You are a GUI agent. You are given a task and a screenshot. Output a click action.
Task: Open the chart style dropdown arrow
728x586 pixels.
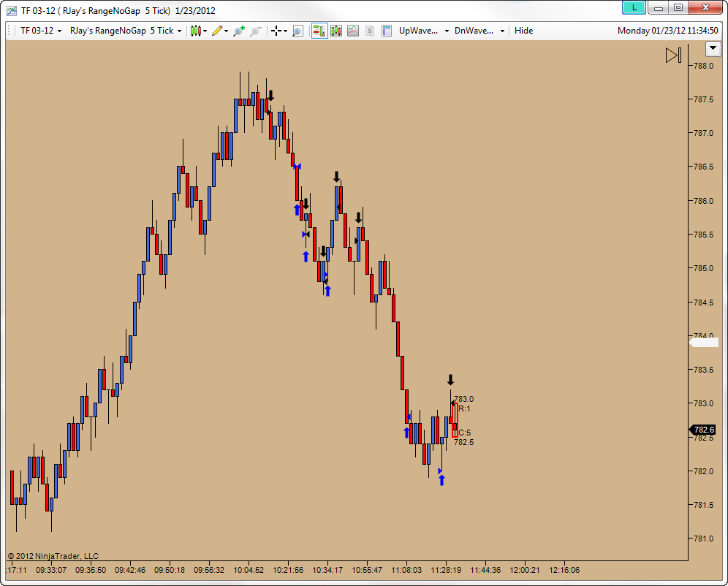point(205,31)
